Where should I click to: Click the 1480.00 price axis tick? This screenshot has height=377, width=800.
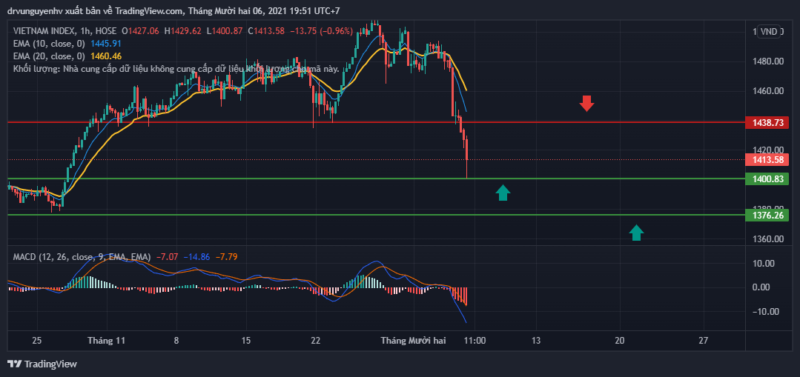pos(768,62)
